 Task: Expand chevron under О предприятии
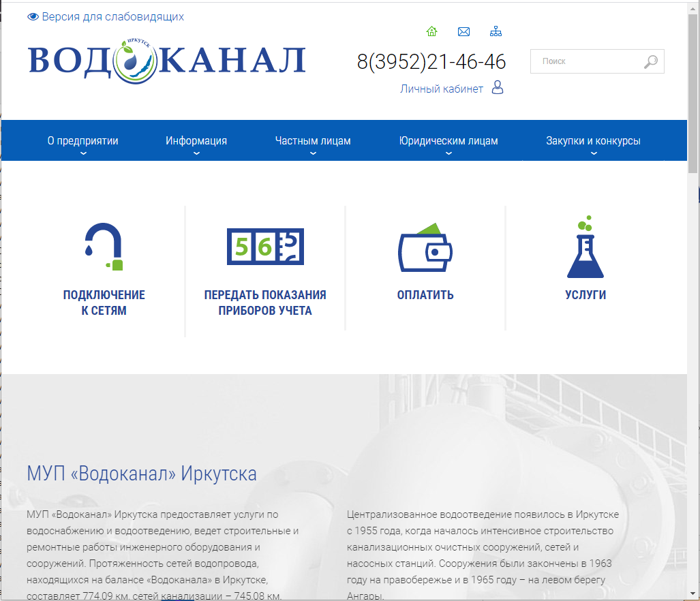(x=83, y=153)
